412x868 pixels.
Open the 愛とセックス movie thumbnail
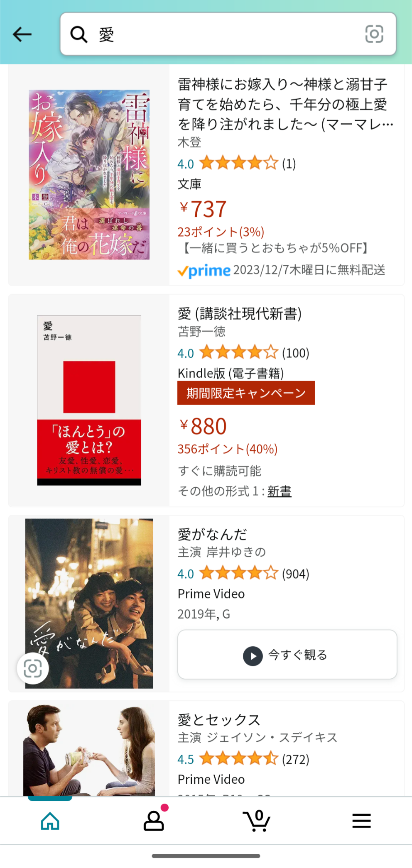point(89,749)
